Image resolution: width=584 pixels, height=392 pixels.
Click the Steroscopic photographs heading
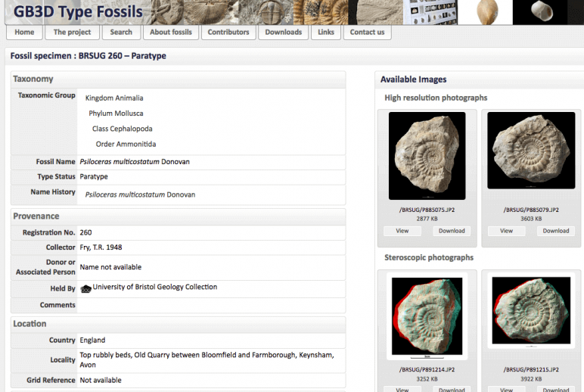pos(429,257)
